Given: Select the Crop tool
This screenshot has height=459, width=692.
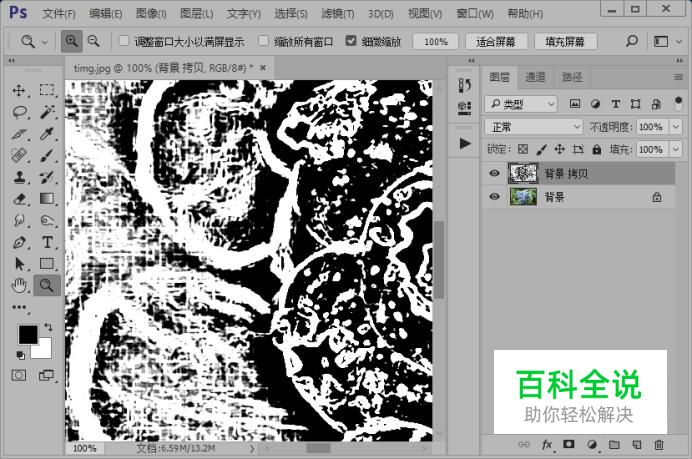Looking at the screenshot, I should (x=19, y=134).
